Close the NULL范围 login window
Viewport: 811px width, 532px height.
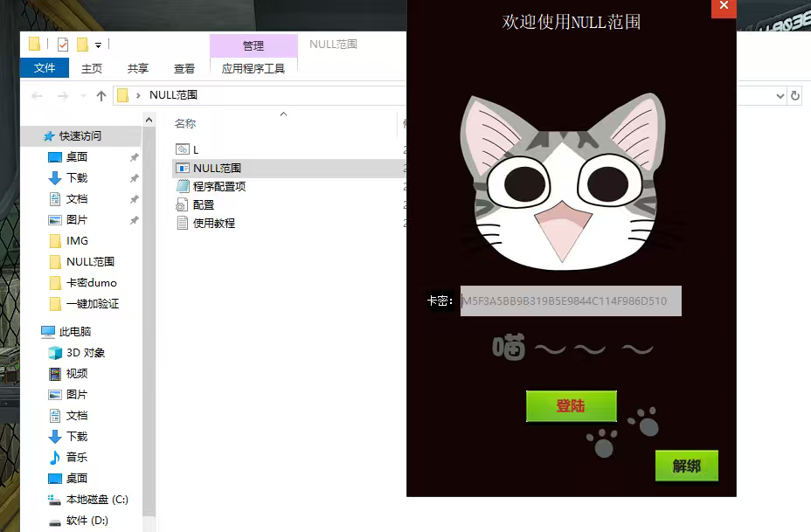724,7
